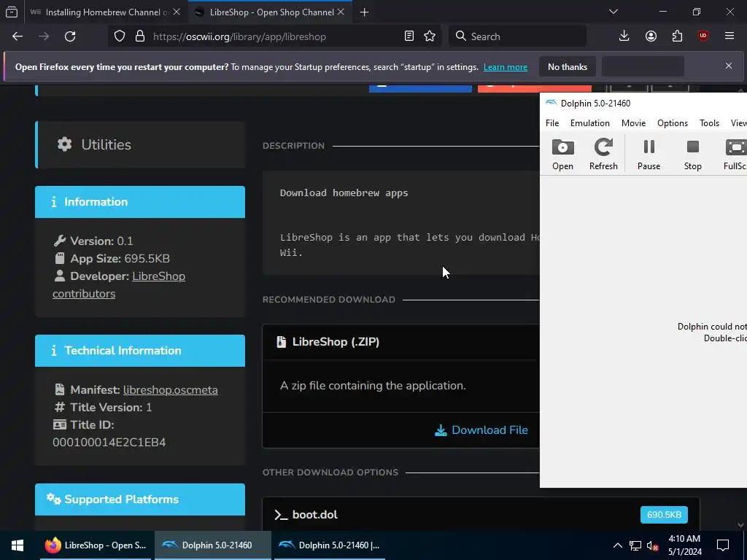
Task: Toggle Reader View icon in address bar
Action: [x=409, y=36]
